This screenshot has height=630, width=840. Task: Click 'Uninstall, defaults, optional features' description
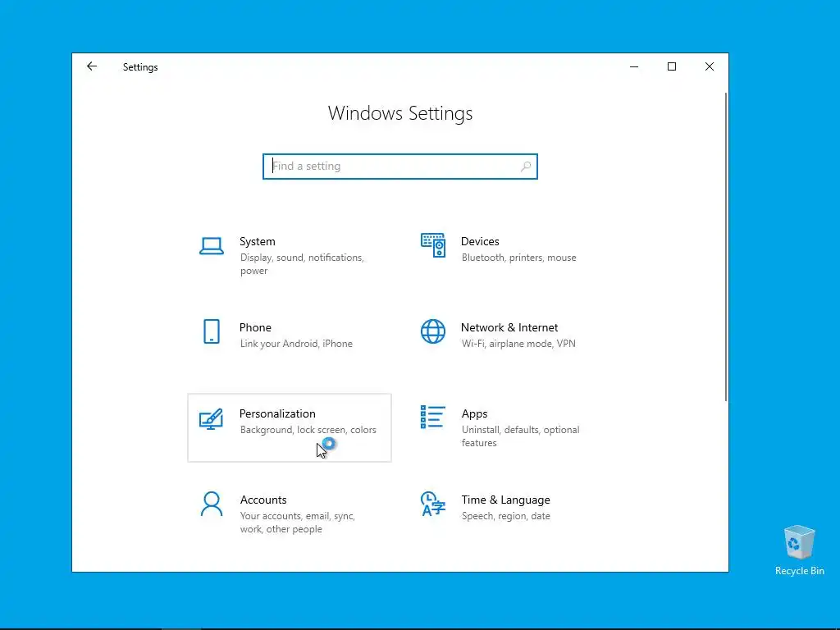click(x=521, y=436)
